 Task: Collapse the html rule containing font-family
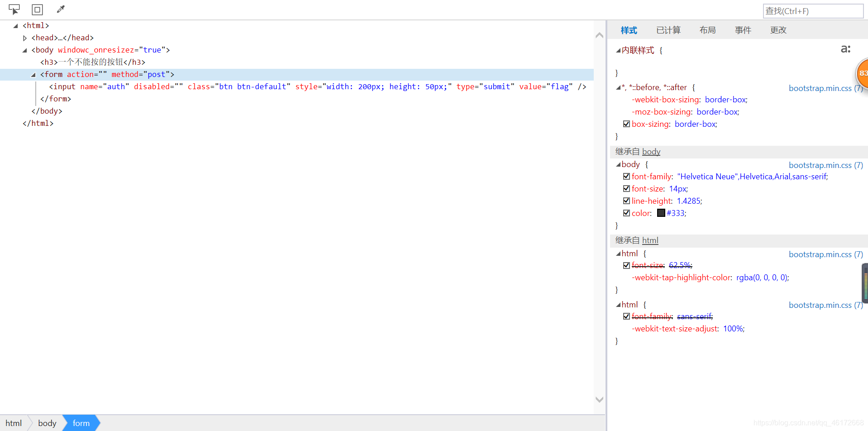618,305
